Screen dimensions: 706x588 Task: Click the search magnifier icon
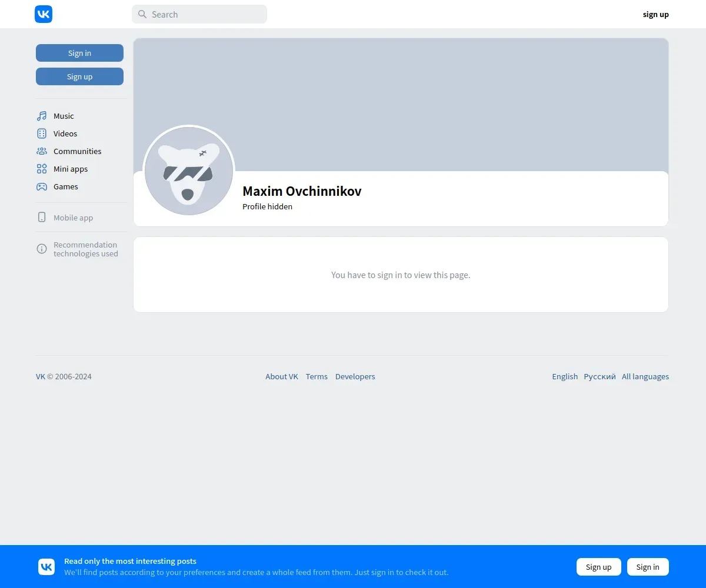pos(142,14)
